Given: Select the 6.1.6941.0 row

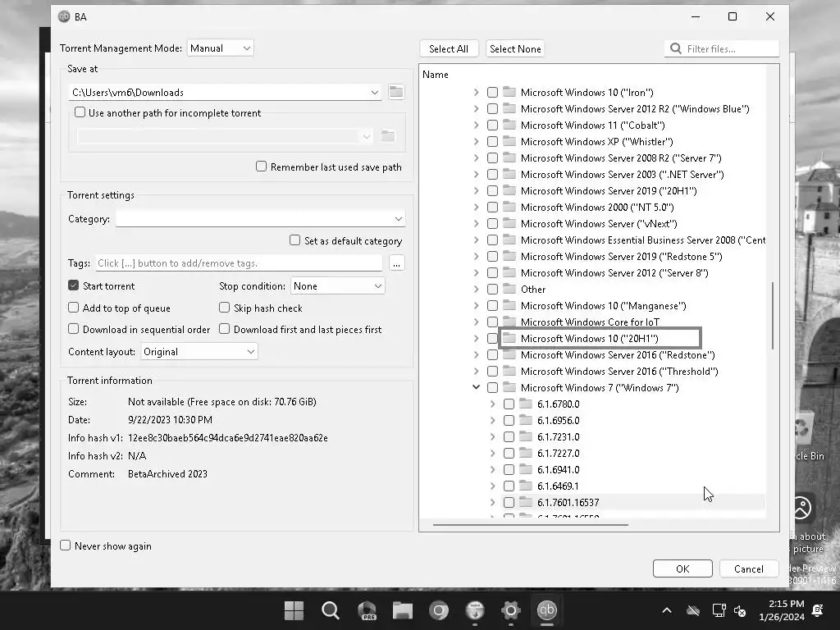Looking at the screenshot, I should pyautogui.click(x=558, y=470).
